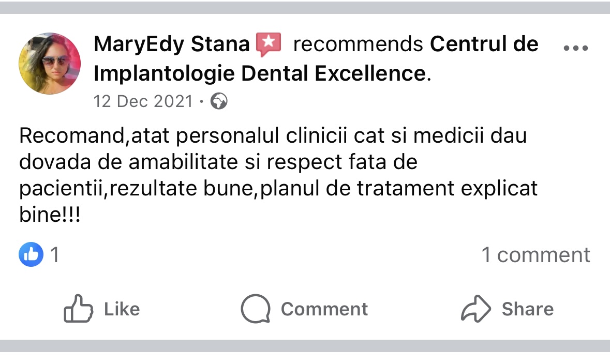Viewport: 610px width, 364px height.
Task: Click the MaryEdy Stana name link
Action: click(x=172, y=43)
